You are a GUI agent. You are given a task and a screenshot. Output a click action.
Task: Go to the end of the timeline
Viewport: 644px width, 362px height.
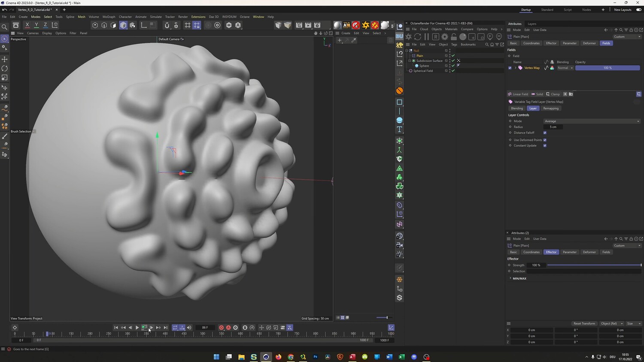pyautogui.click(x=166, y=328)
